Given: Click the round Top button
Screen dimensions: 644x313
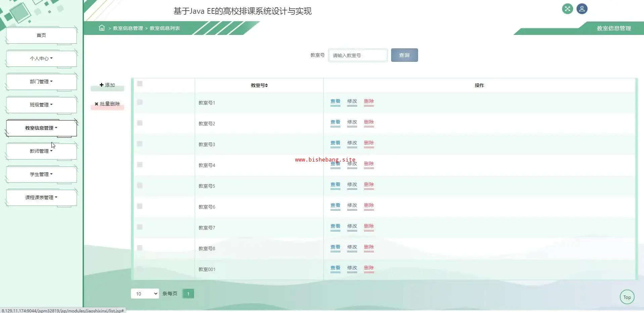Looking at the screenshot, I should pyautogui.click(x=627, y=297).
